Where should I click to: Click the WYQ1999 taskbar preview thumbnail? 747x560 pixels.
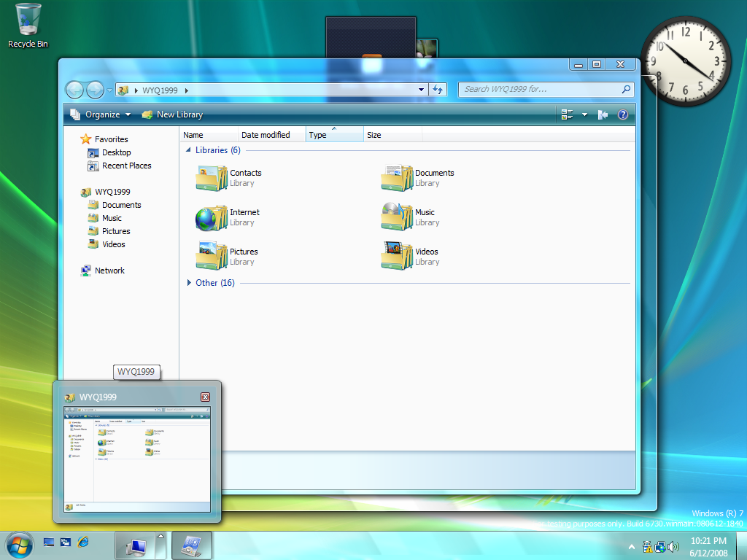137,459
